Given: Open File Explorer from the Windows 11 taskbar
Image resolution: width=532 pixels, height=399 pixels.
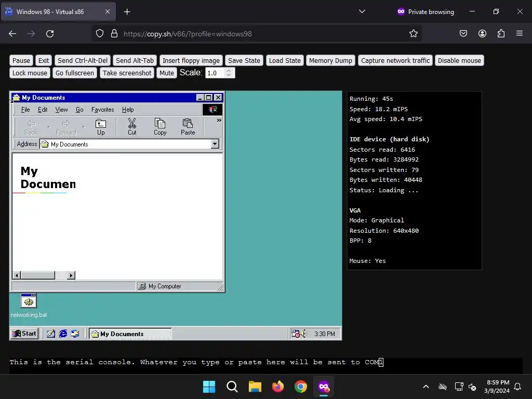Looking at the screenshot, I should point(255,387).
